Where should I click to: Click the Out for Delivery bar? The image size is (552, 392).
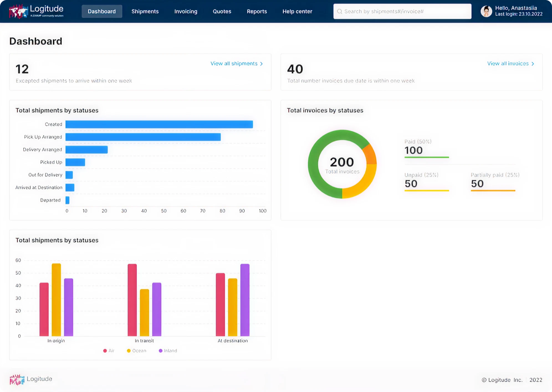tap(69, 175)
